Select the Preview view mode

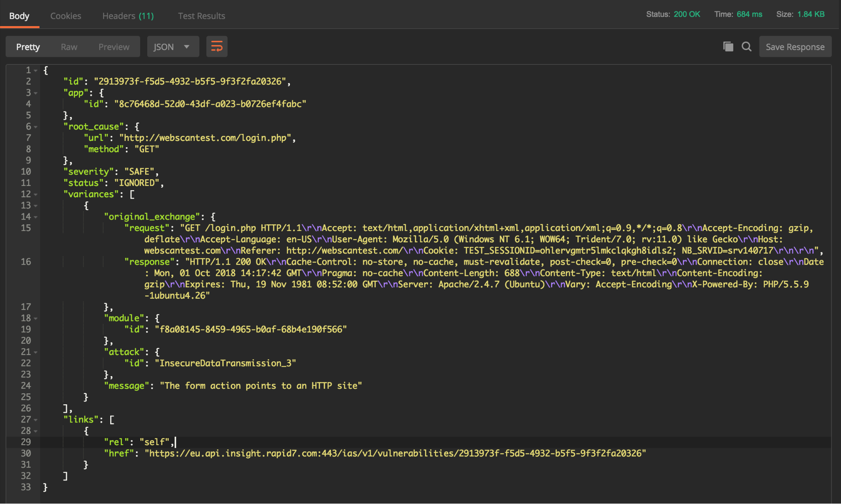114,47
